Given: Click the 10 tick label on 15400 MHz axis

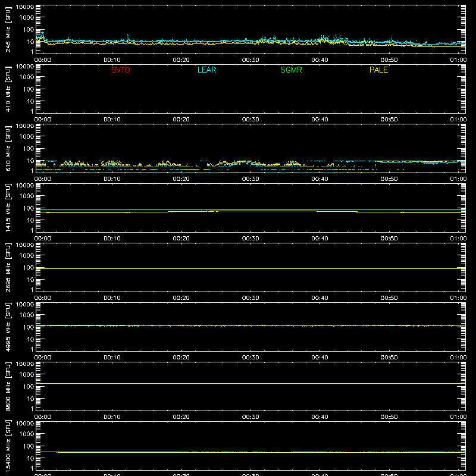Looking at the screenshot, I should click(30, 458).
